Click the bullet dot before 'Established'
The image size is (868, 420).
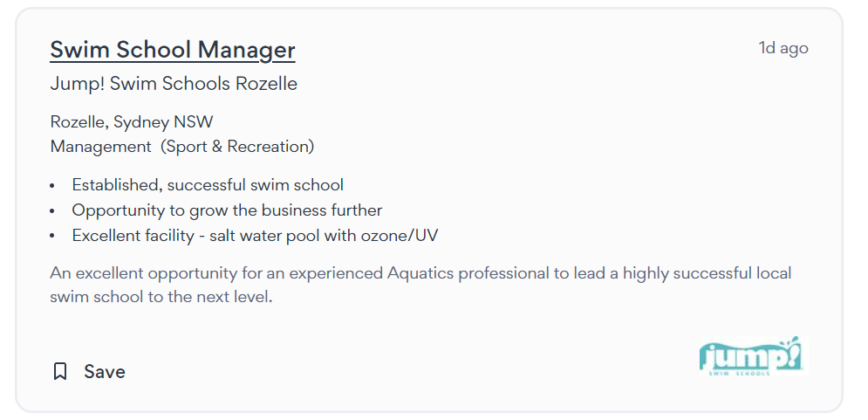[x=52, y=186]
